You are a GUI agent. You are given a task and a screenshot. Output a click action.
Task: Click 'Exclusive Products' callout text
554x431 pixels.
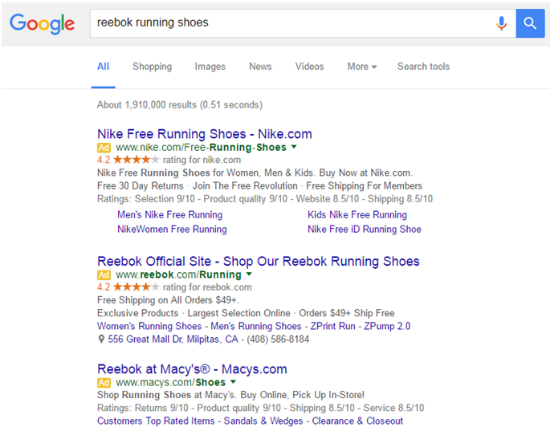pyautogui.click(x=138, y=313)
